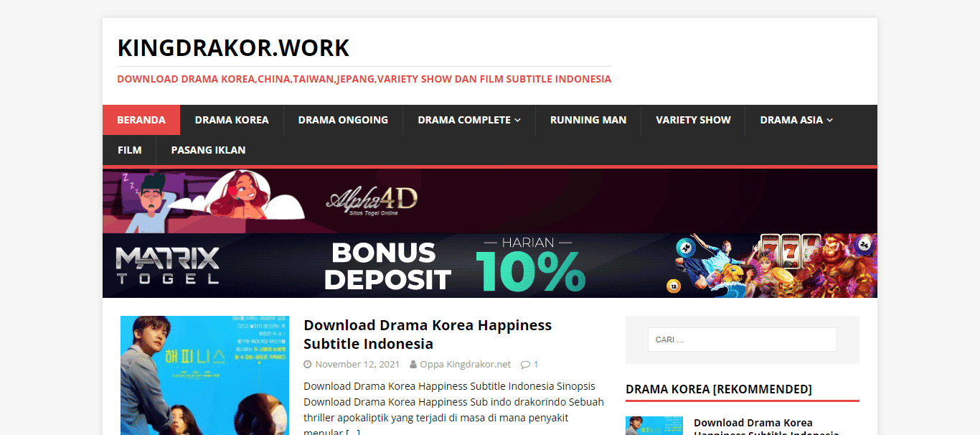Go to the BERANDA menu item
This screenshot has width=980, height=435.
tap(141, 120)
